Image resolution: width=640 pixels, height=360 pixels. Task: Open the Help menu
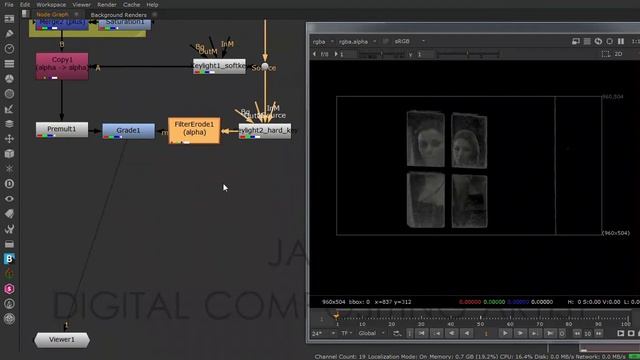(x=152, y=5)
